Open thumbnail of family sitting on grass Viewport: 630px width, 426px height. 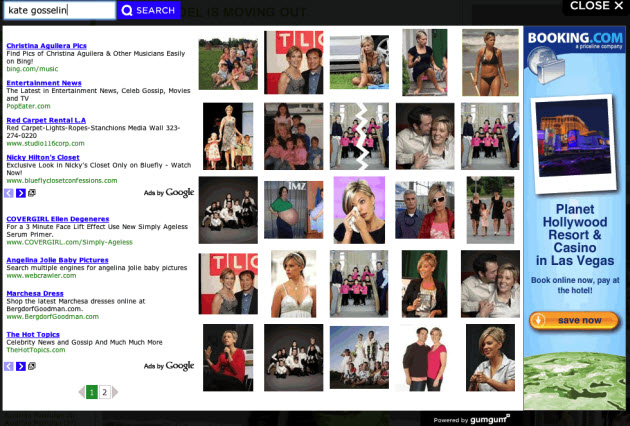pyautogui.click(x=228, y=63)
